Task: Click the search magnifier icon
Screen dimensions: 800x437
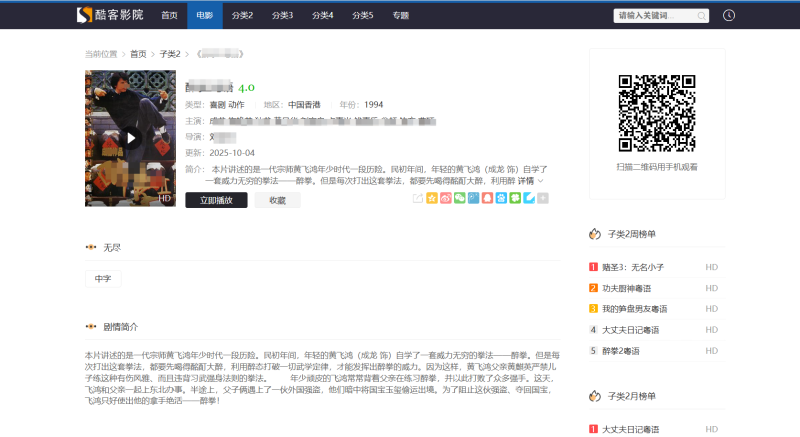Action: click(x=702, y=16)
